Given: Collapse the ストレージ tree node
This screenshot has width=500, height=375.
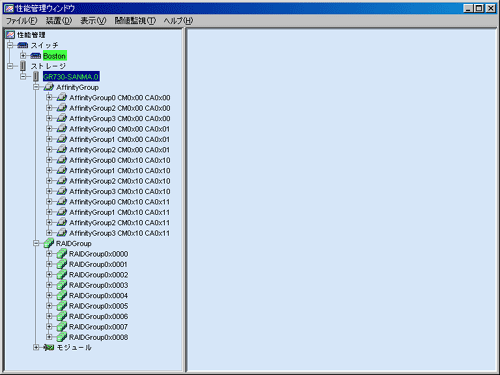Looking at the screenshot, I should (10, 66).
